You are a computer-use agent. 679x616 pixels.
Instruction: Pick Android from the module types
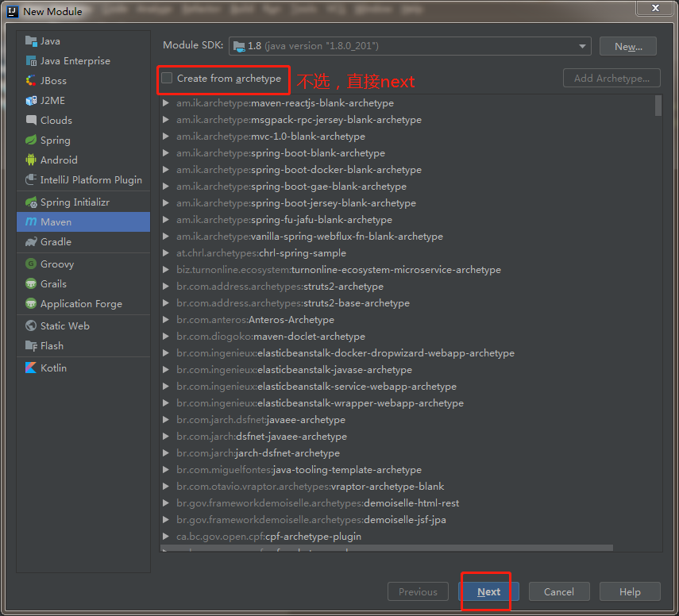click(59, 160)
